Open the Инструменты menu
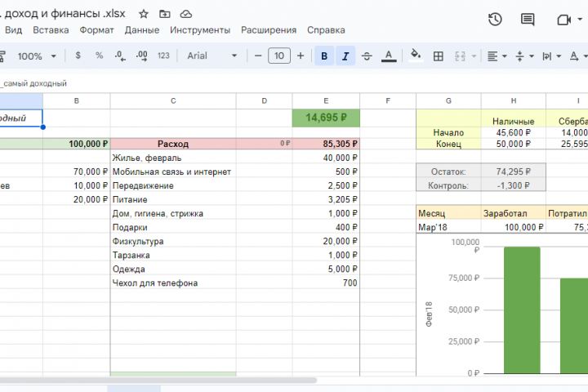Image resolution: width=588 pixels, height=392 pixels. (200, 30)
